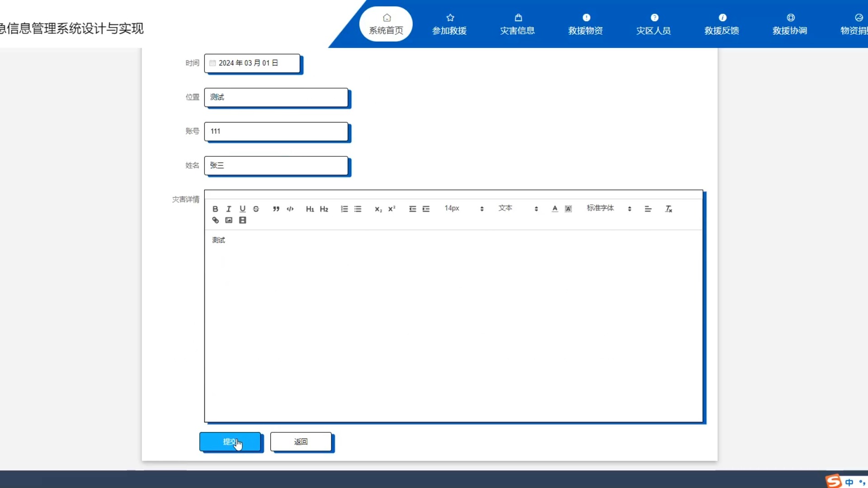Image resolution: width=868 pixels, height=488 pixels.
Task: Open the 救援协调 menu item
Action: click(x=790, y=24)
